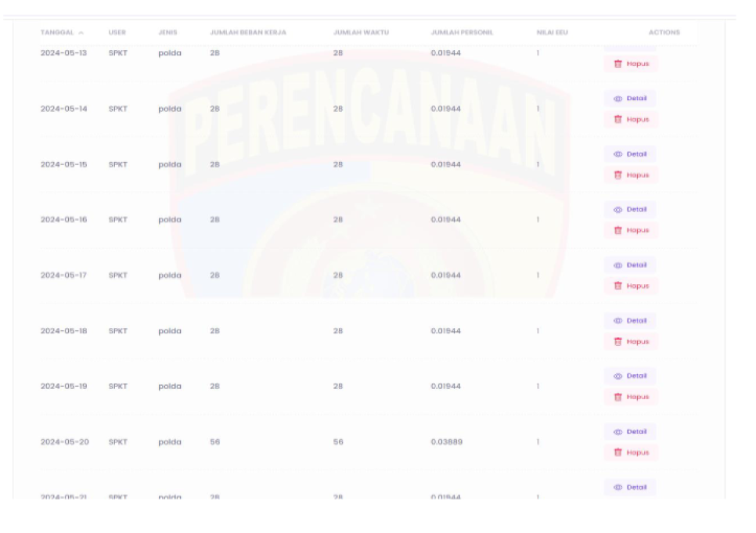View Detail of the 2024-05-18 entry
Viewport: 756px width, 533px height.
pyautogui.click(x=630, y=321)
